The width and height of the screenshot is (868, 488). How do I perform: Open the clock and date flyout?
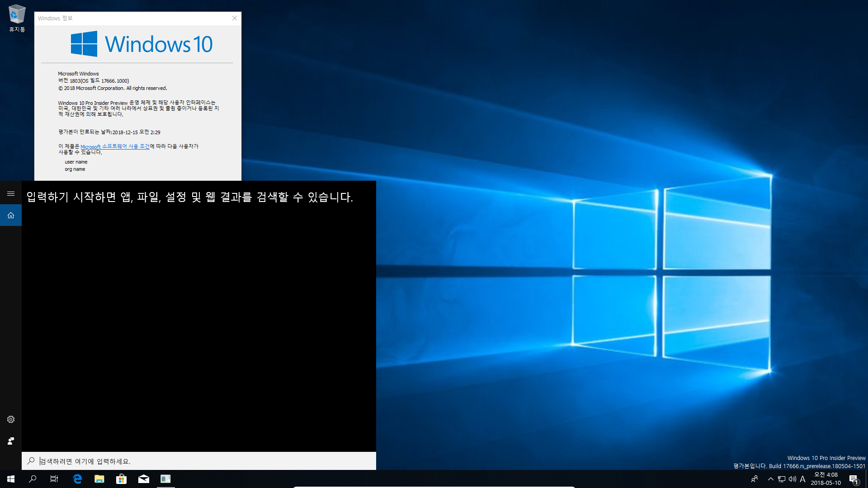click(826, 479)
